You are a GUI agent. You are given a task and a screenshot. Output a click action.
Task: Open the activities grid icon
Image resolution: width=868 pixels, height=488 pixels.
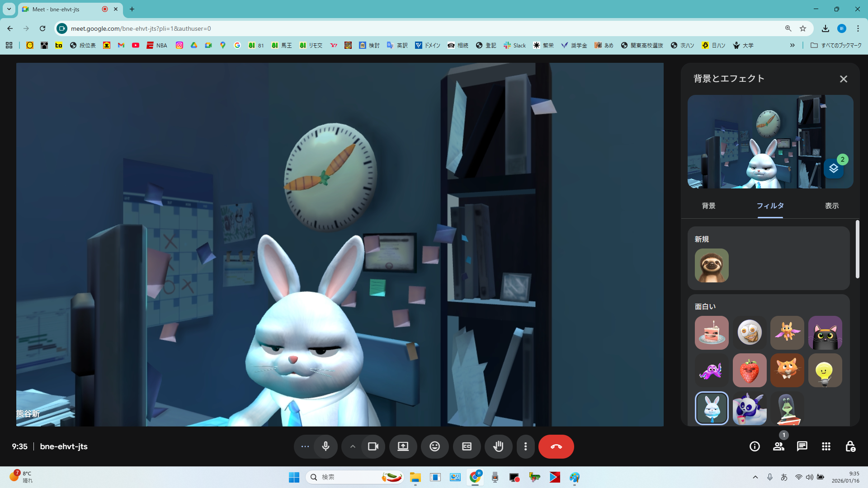coord(826,446)
